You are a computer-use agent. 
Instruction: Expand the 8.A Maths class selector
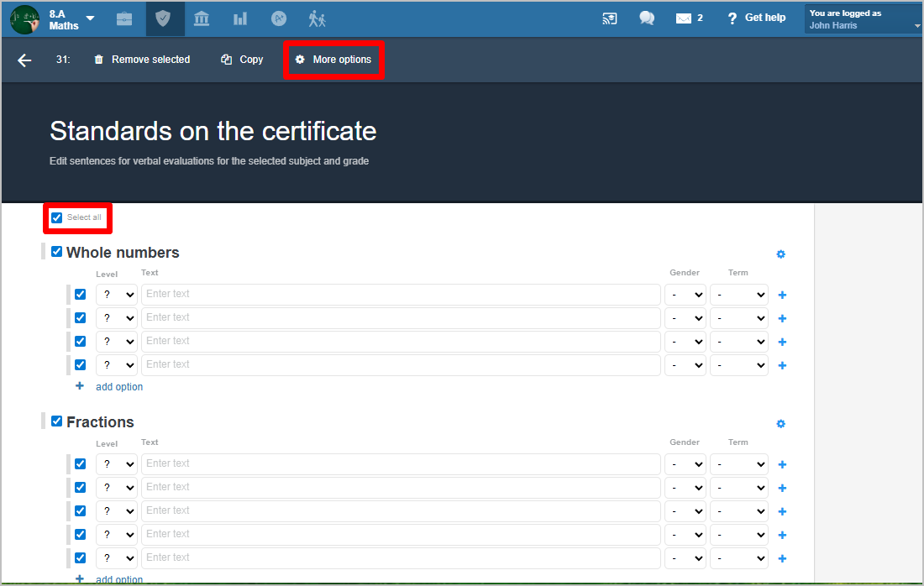click(90, 18)
